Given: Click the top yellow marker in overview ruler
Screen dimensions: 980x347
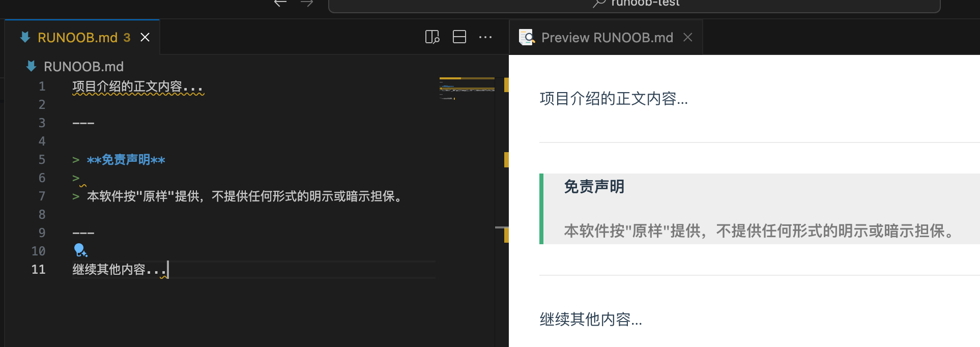Looking at the screenshot, I should 506,84.
